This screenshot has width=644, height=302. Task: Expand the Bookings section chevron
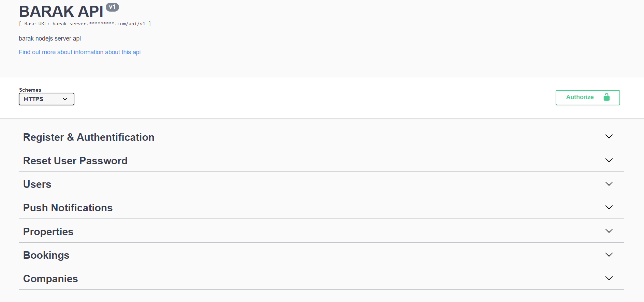(x=609, y=255)
